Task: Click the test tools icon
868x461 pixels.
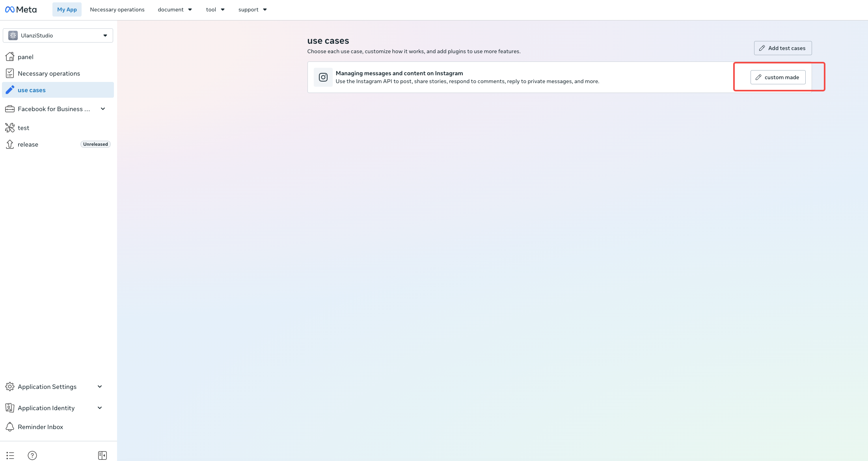Action: click(10, 128)
